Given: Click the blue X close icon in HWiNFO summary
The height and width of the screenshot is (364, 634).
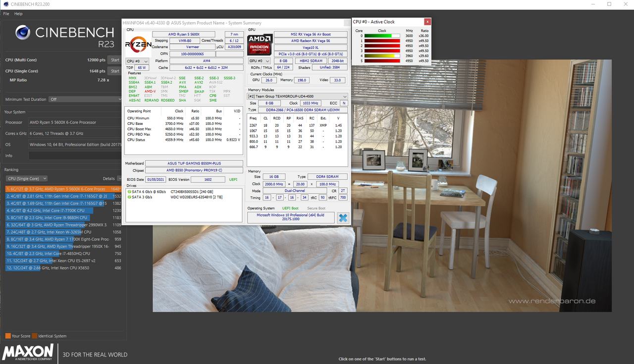Looking at the screenshot, I should [x=343, y=218].
